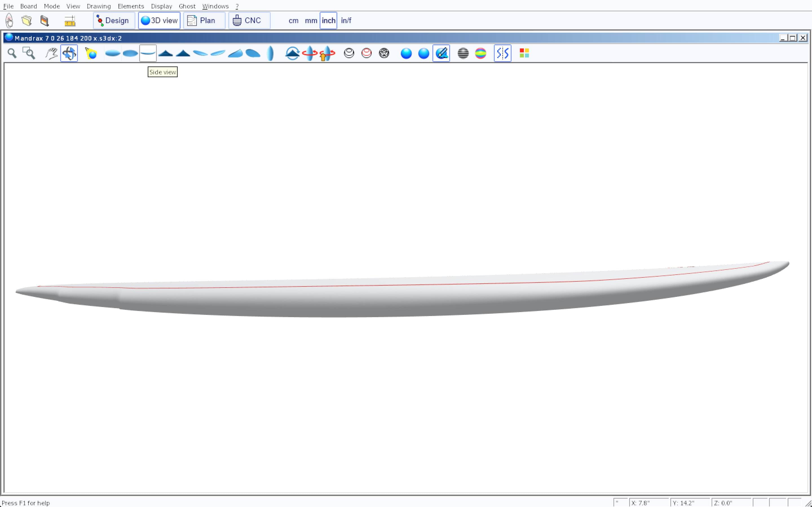Open the CNC mode

(249, 21)
